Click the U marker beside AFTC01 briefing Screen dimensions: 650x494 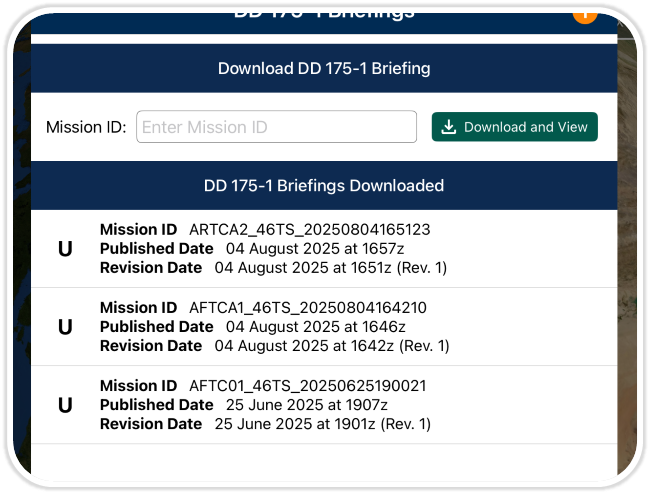[65, 405]
